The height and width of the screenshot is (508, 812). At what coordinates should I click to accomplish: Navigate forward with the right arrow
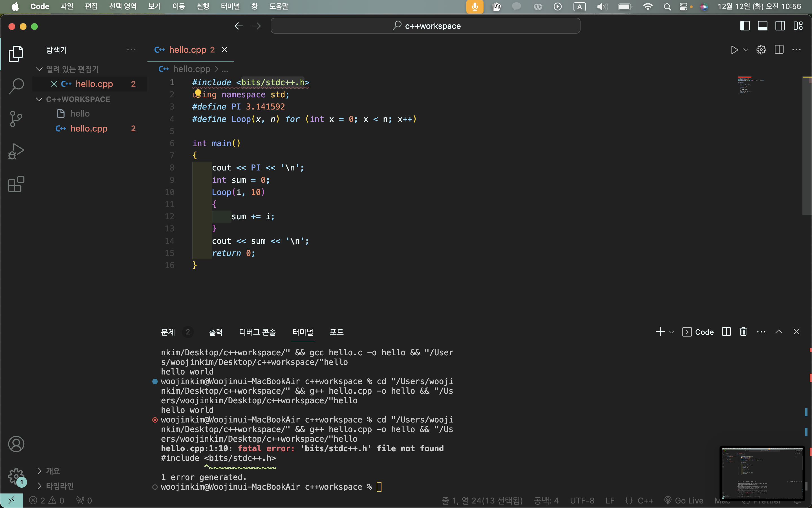click(x=257, y=26)
